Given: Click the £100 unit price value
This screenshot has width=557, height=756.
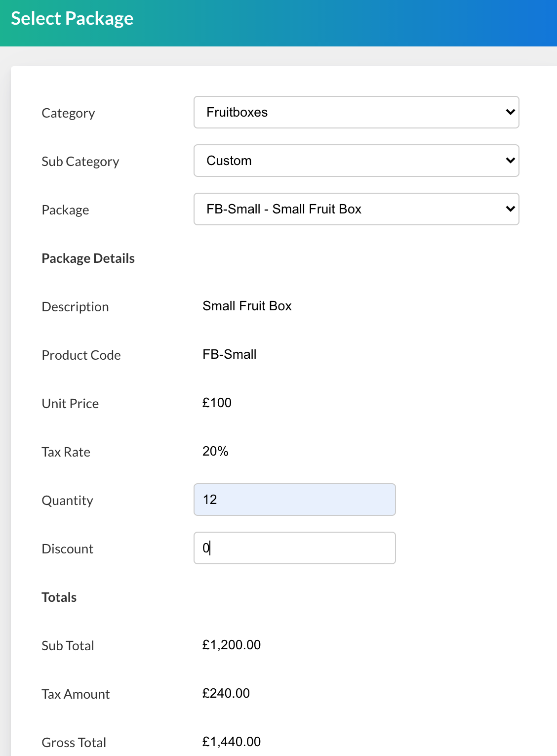Looking at the screenshot, I should (x=217, y=403).
